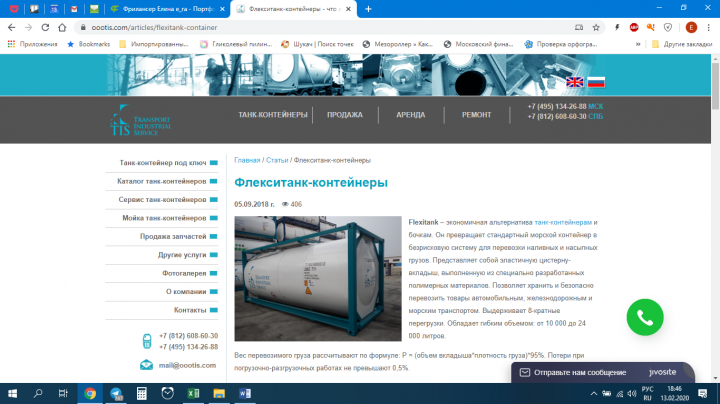Open the Шукач bookmark

pos(317,44)
